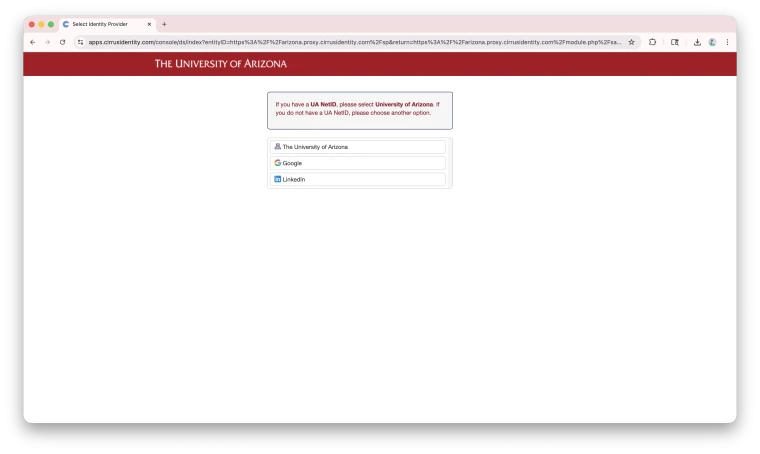Click the red macOS close window button

(32, 24)
